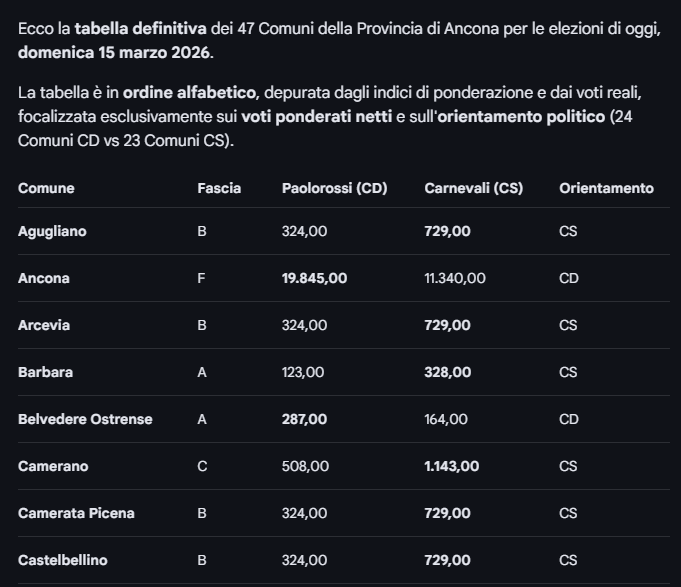Click the bold 'tabella definitiva' text
Screen dimensions: 681x587
(x=139, y=28)
